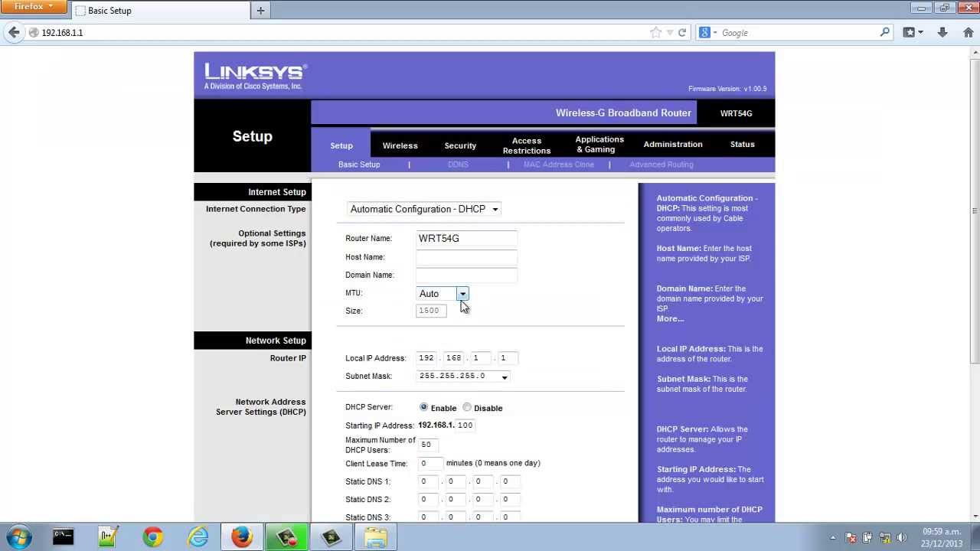Image resolution: width=980 pixels, height=551 pixels.
Task: Click the Domain Name field
Action: 466,275
